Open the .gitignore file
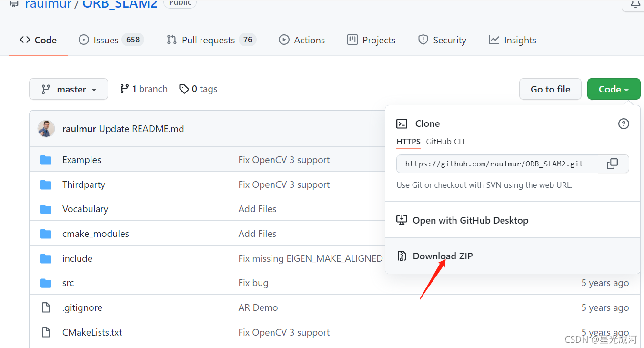644x348 pixels. [x=82, y=307]
